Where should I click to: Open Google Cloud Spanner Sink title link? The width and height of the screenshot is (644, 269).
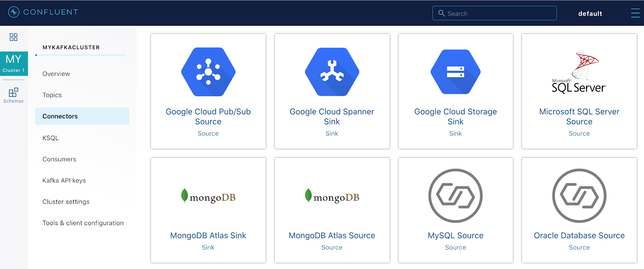[332, 116]
